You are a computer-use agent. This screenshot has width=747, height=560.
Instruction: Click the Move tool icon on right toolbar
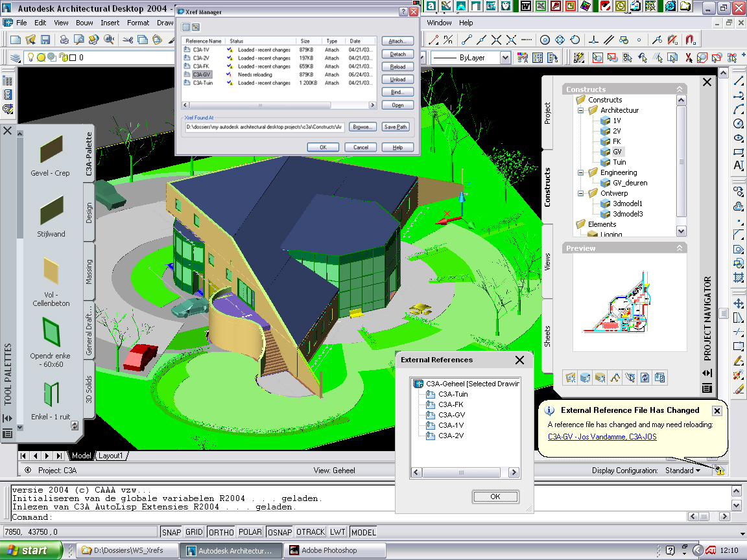pos(739,303)
